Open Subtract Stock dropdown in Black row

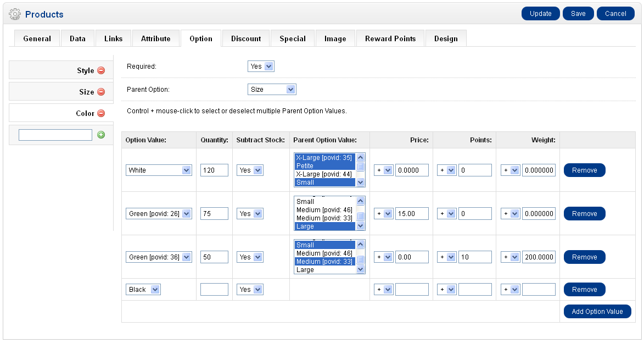click(x=250, y=290)
